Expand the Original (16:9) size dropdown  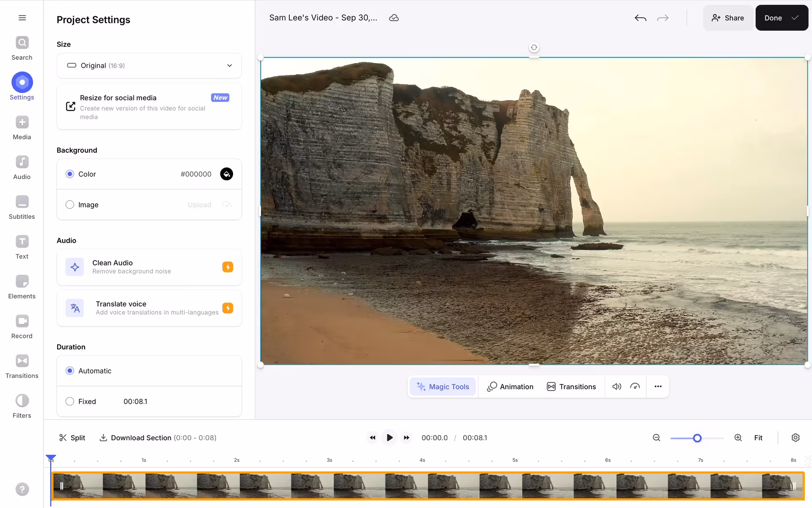149,66
